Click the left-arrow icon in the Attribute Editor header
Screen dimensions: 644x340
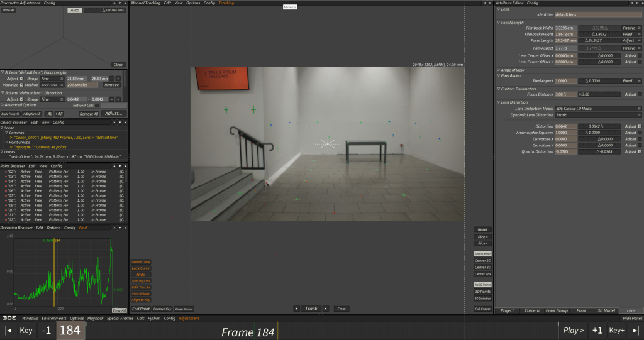point(631,3)
